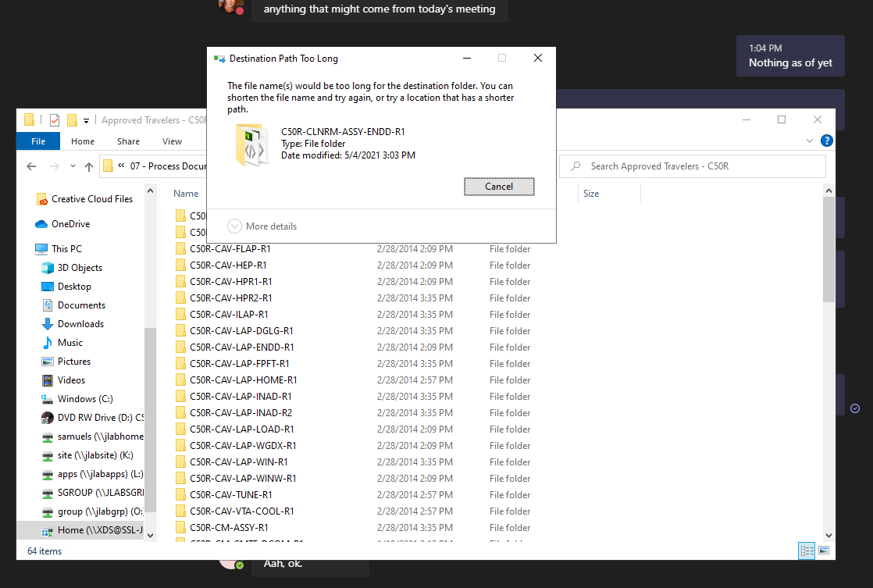Click the Properties icon in quick access toolbar
873x588 pixels.
(x=55, y=120)
